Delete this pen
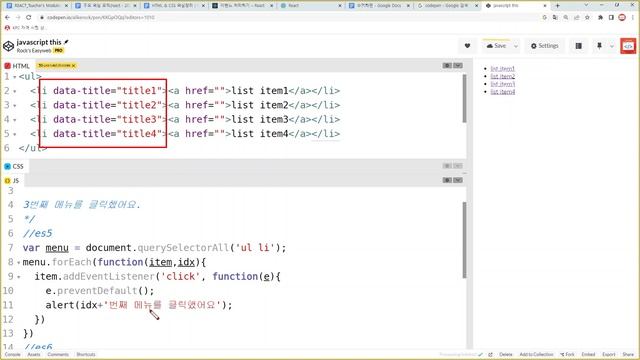640x360 pixels. tap(506, 355)
